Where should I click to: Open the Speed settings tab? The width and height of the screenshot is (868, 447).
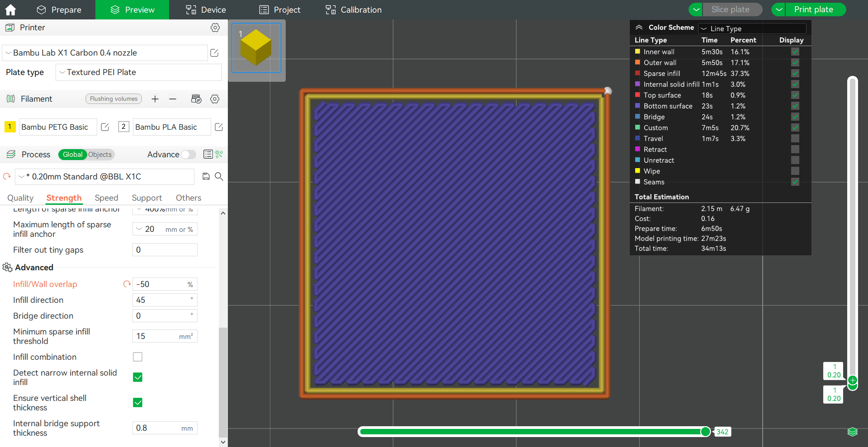click(106, 198)
